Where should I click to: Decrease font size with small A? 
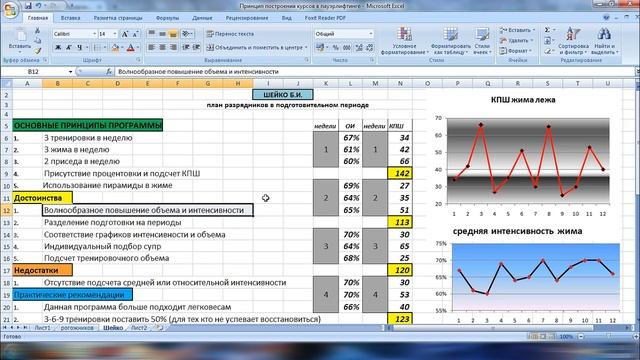[136, 34]
